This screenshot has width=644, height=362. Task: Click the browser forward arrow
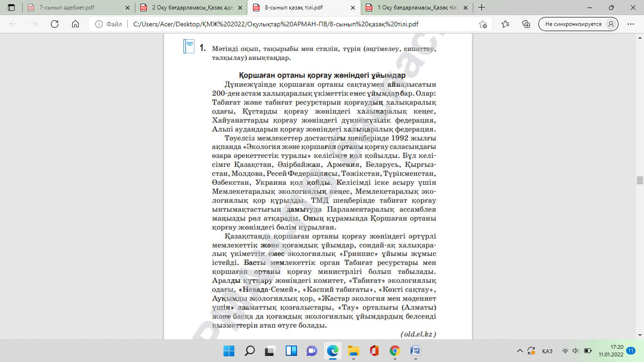34,24
